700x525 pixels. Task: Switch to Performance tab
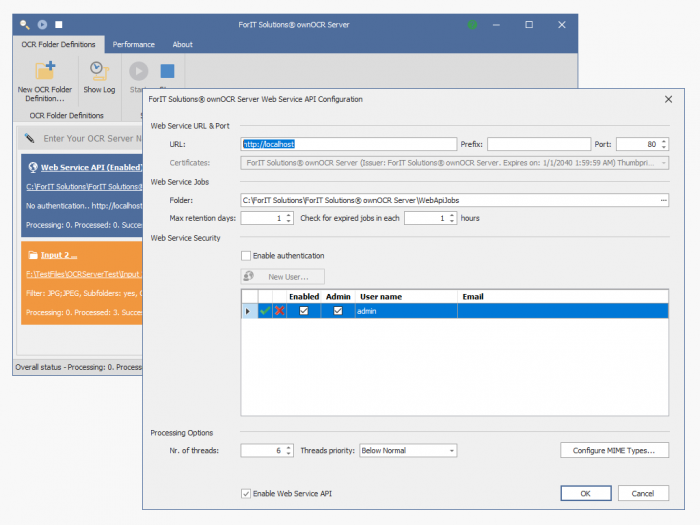click(133, 45)
